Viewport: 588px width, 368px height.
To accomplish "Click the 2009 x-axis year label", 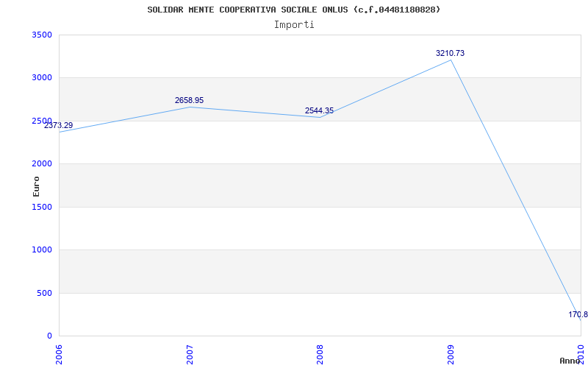I will (451, 354).
